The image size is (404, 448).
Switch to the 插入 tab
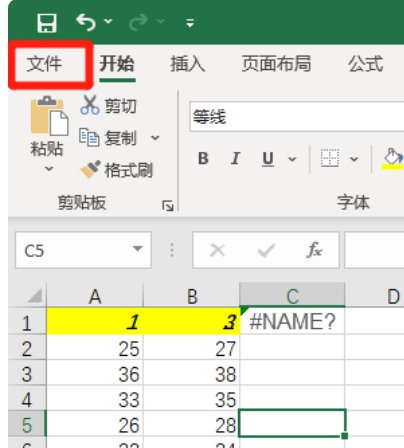(x=188, y=64)
